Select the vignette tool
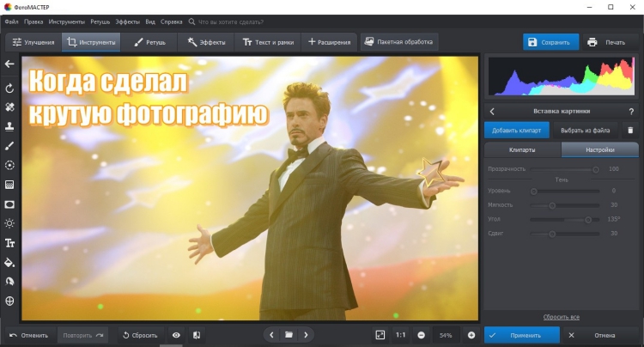Screen dimensions: 644x347 click(9, 204)
